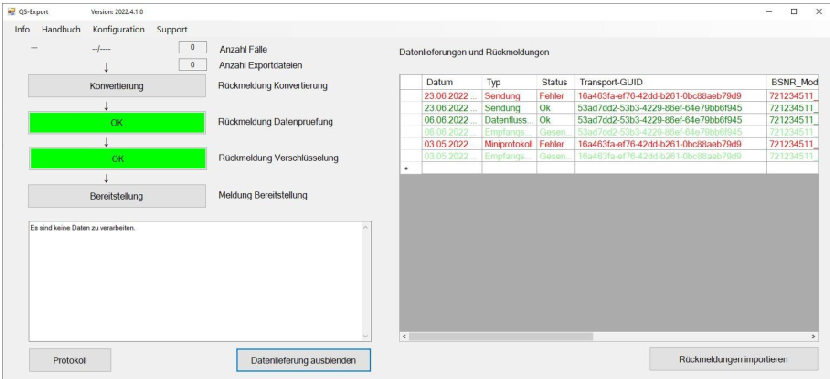Click the table's horizontal scrollbar right arrow
Screen dimensions: 830x379
814,336
